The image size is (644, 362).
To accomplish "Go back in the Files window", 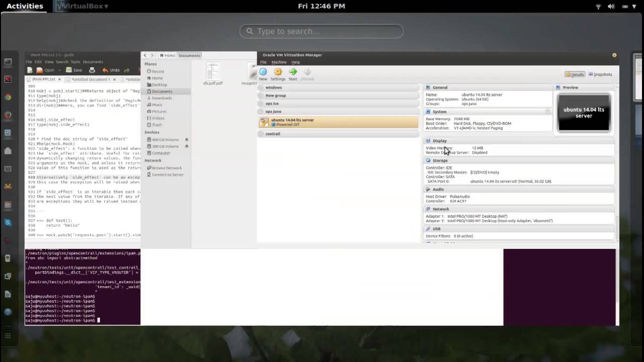I will [145, 55].
